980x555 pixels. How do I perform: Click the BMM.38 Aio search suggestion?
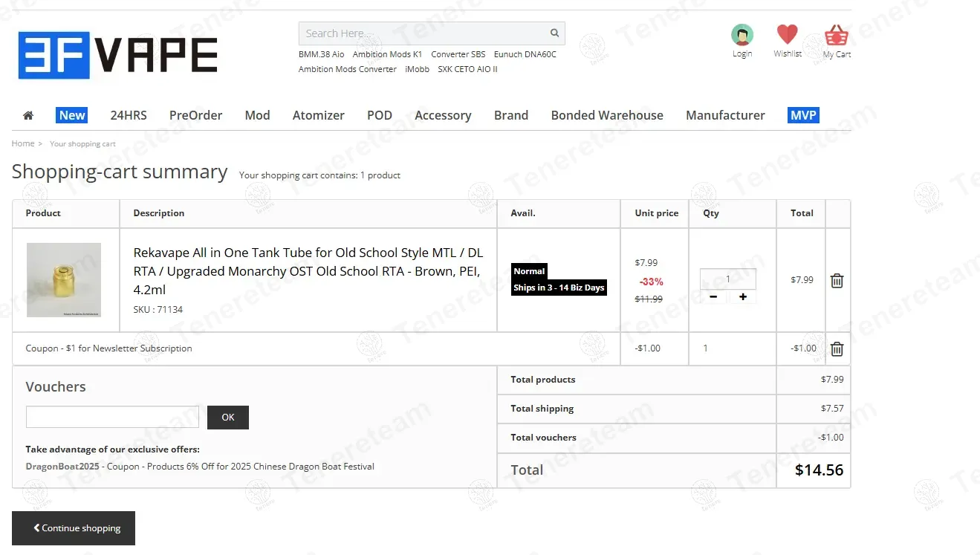(x=322, y=54)
